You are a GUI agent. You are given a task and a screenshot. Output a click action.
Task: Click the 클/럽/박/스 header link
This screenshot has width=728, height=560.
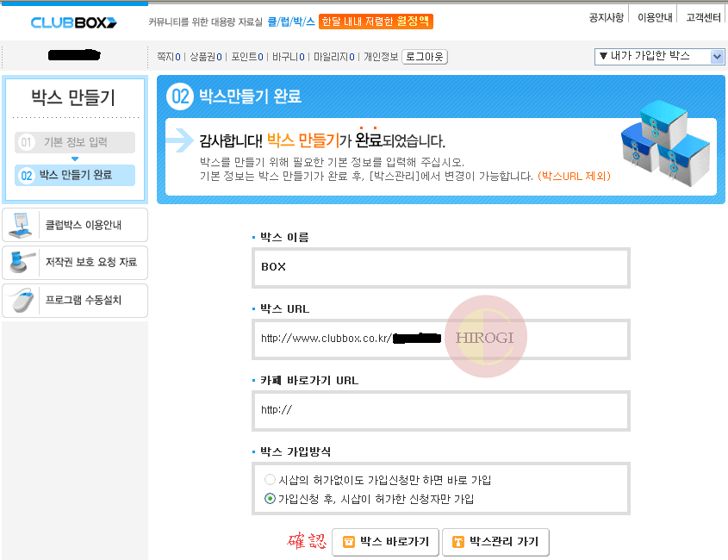pos(291,22)
